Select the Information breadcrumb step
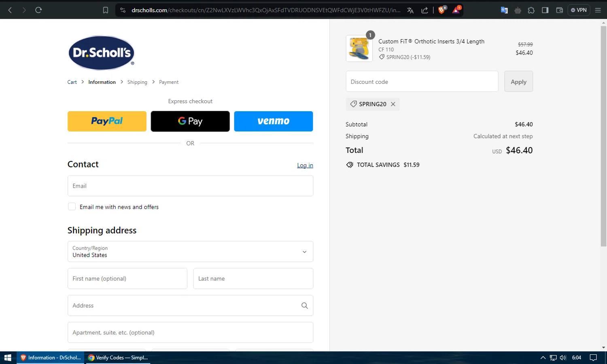This screenshot has width=607, height=364. click(102, 82)
